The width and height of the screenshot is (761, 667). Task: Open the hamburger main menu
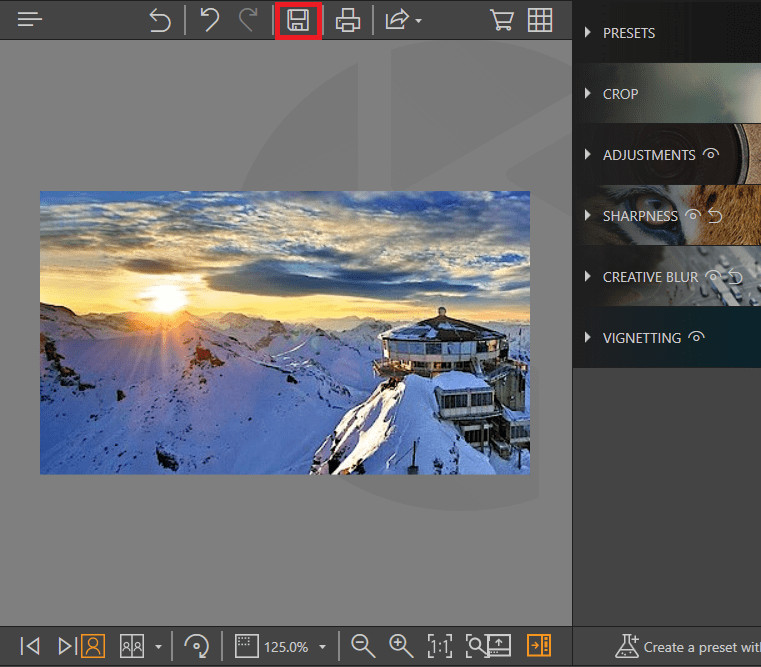click(30, 20)
